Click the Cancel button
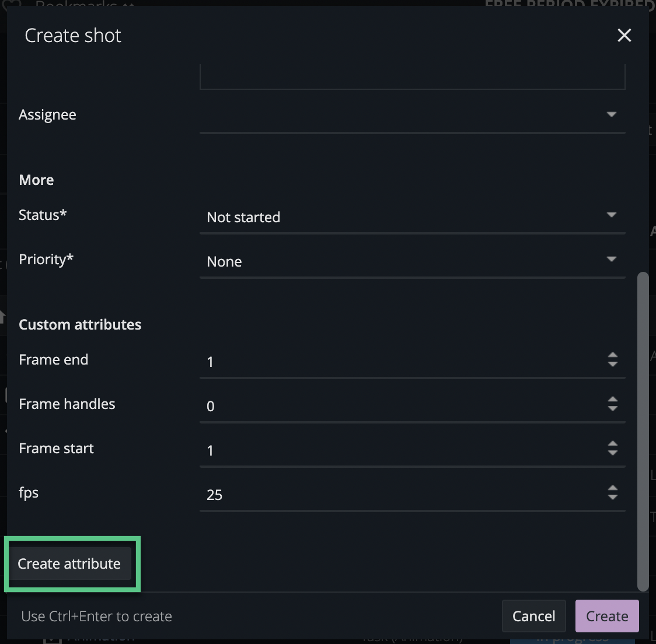The width and height of the screenshot is (656, 644). click(x=533, y=615)
